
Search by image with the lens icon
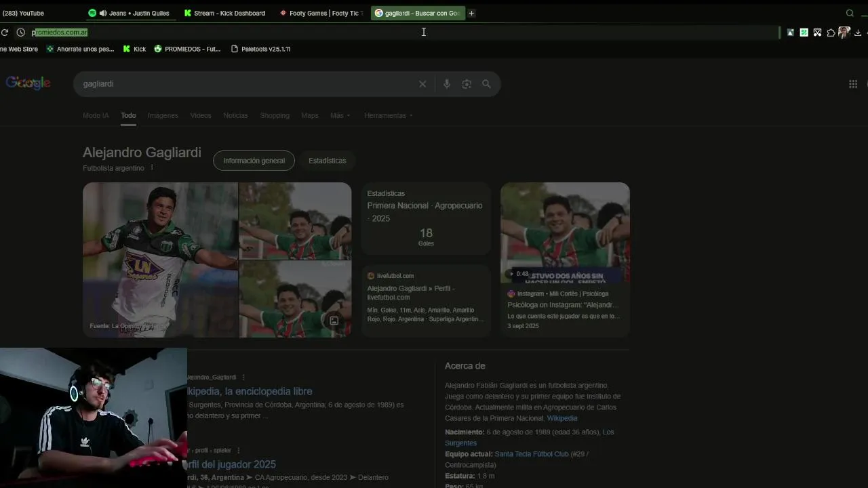coord(467,84)
